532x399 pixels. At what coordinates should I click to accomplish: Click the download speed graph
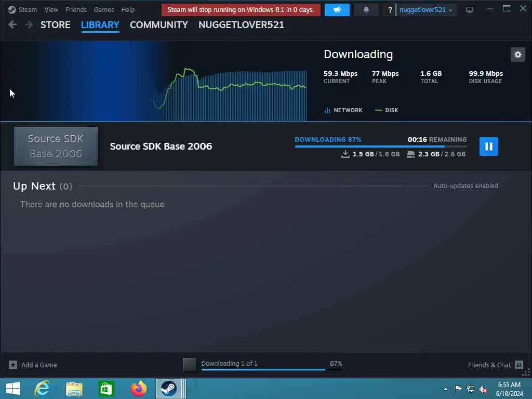229,95
